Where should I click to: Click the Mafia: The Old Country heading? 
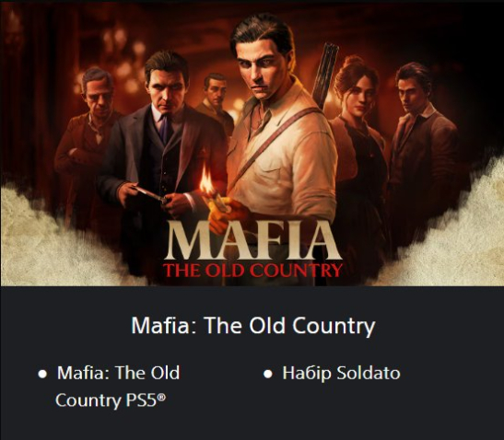point(253,325)
